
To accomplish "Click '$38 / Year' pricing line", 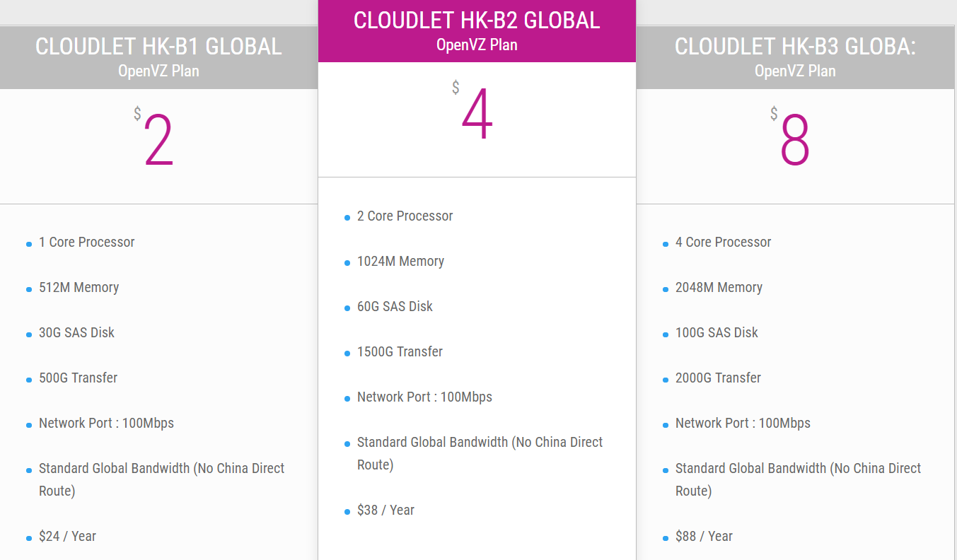I will (385, 510).
